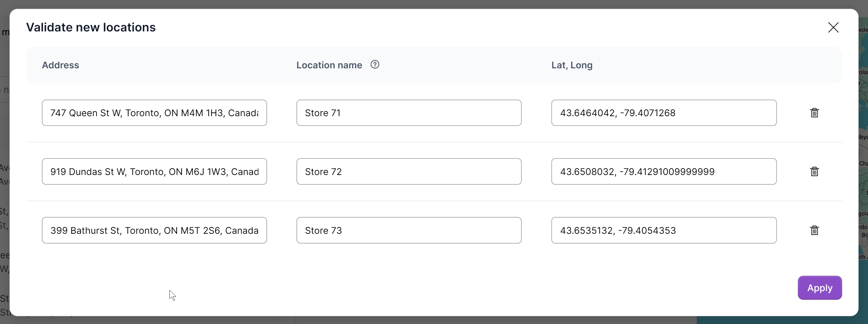Edit coordinates 43.6508032, -79.41291009999999
This screenshot has width=868, height=324.
point(663,172)
